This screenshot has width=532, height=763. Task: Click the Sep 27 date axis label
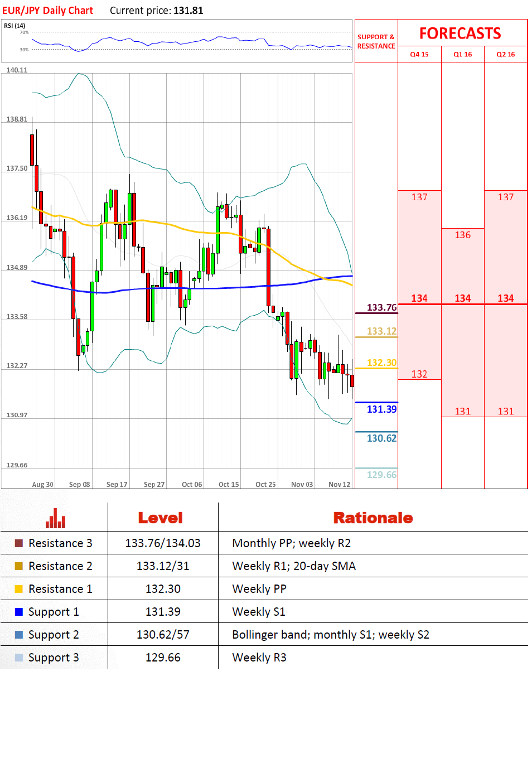point(154,485)
